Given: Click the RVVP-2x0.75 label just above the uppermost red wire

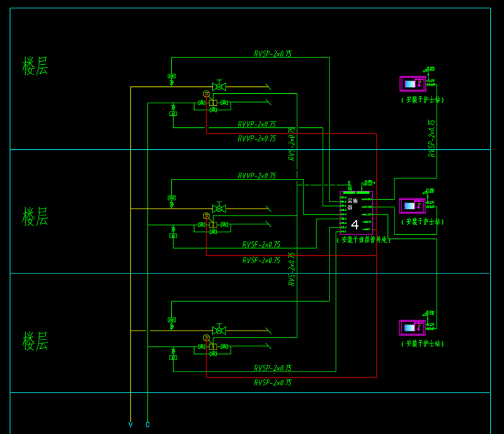Looking at the screenshot, I should click(x=256, y=124).
